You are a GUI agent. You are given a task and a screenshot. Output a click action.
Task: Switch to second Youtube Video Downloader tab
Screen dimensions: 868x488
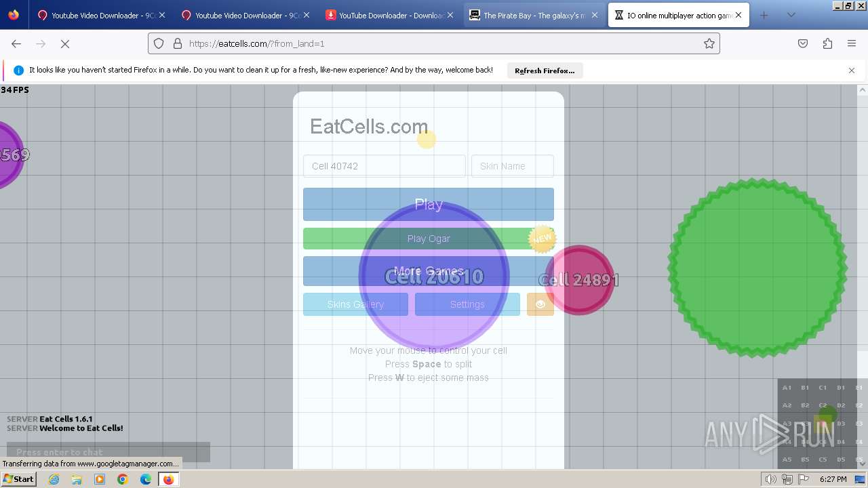[245, 15]
